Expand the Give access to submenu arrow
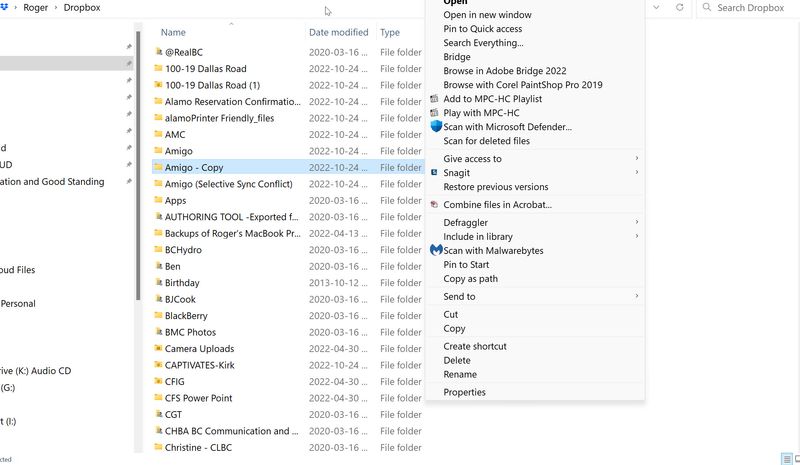Image resolution: width=800 pixels, height=465 pixels. 637,158
